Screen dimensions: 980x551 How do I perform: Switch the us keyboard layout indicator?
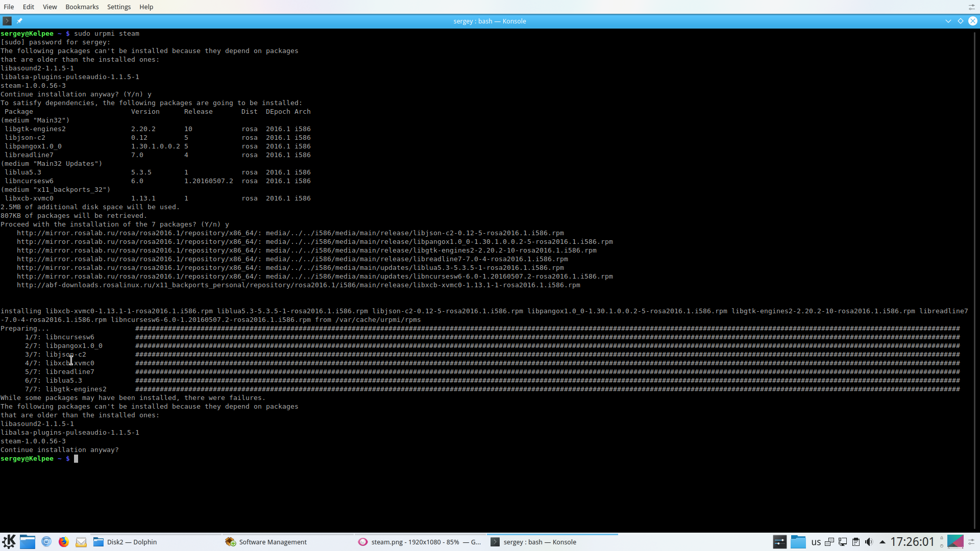coord(816,542)
